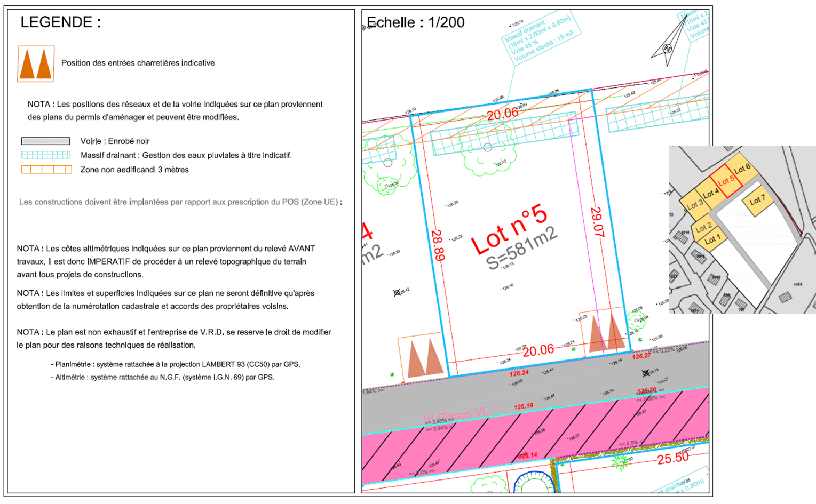Select Lot 2 in the inset map
816x504 pixels.
pos(703,227)
